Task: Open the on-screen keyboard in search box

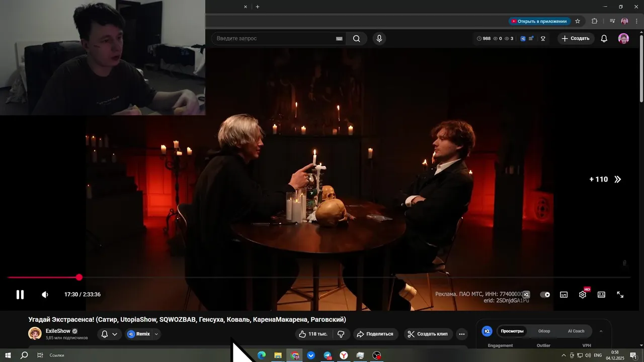Action: [x=339, y=38]
